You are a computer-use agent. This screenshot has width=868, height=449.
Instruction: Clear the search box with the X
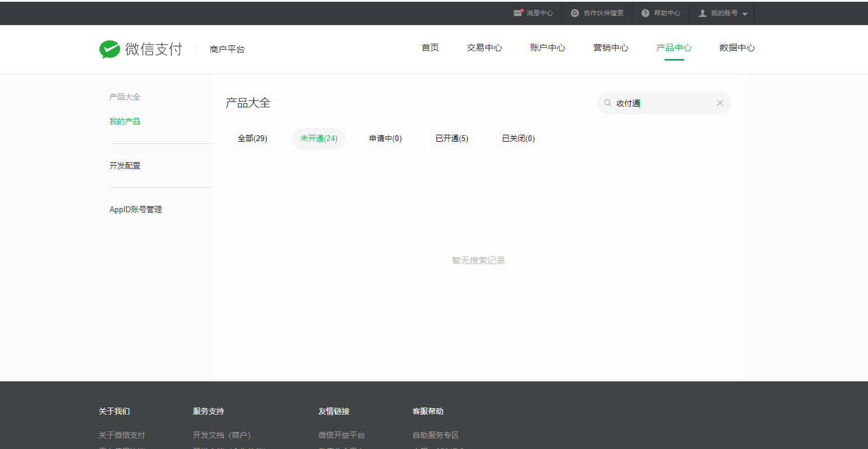(x=720, y=103)
